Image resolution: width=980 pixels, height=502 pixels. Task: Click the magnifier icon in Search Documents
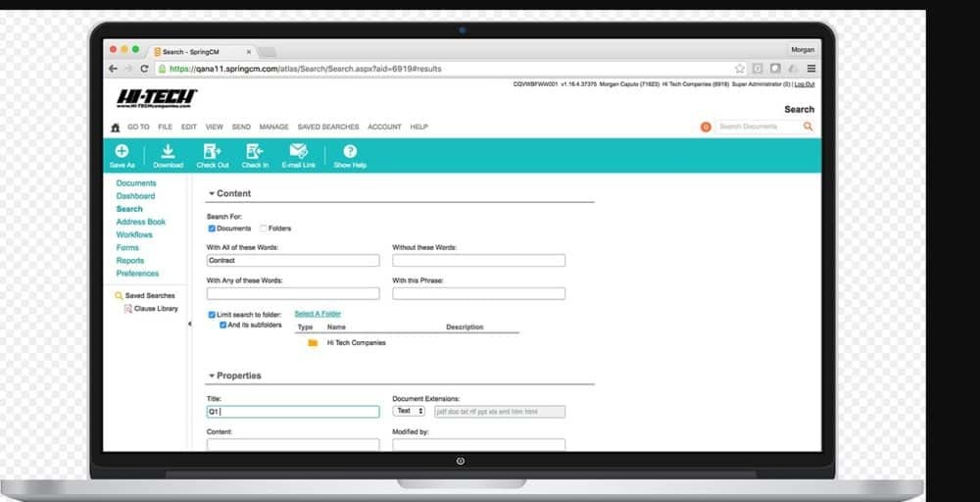click(x=808, y=126)
